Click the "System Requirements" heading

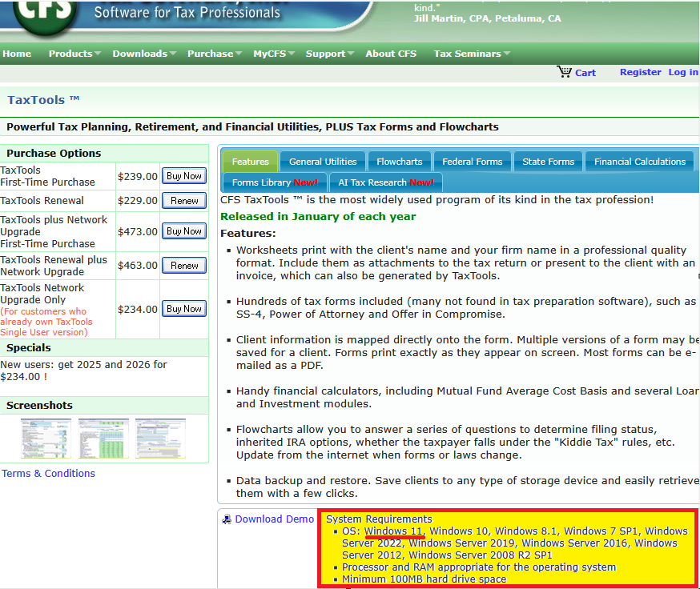(379, 519)
